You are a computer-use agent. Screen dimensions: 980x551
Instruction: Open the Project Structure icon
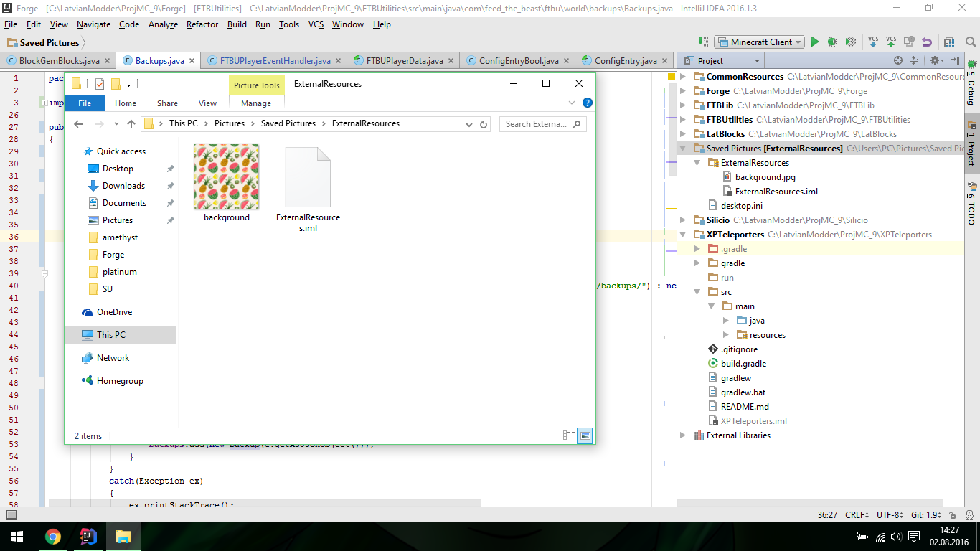pos(949,42)
